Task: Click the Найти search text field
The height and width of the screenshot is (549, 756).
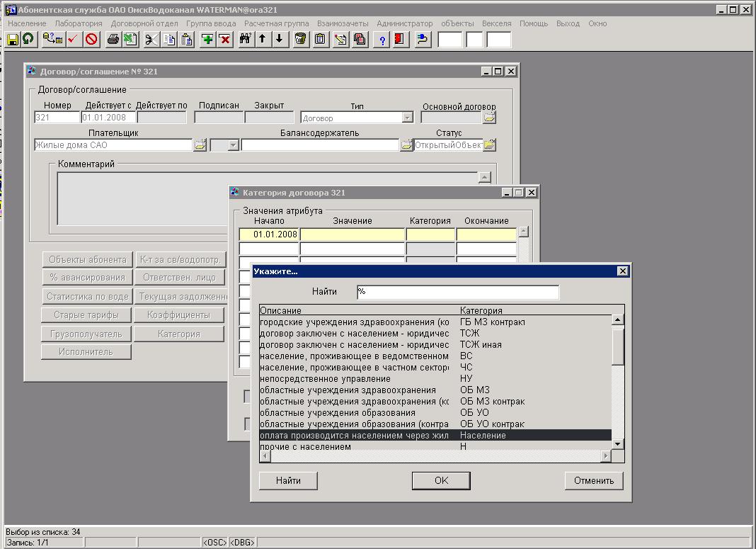Action: (x=457, y=292)
